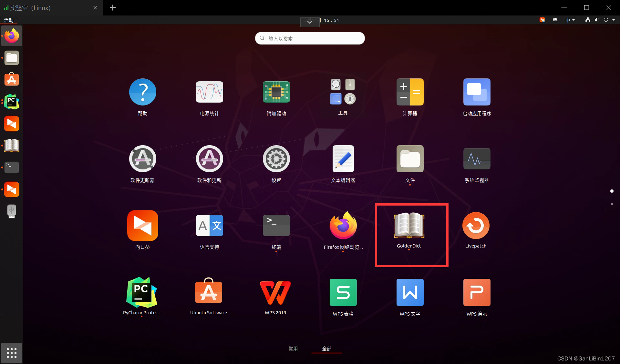The width and height of the screenshot is (620, 364).
Task: Open the 工具 utilities folder
Action: pos(343,92)
